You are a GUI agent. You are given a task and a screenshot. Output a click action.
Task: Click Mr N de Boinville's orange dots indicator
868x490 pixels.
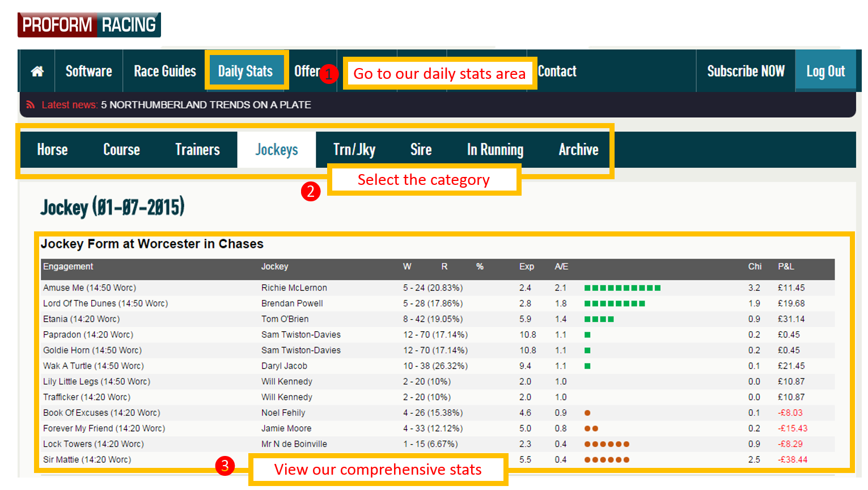[x=607, y=444]
